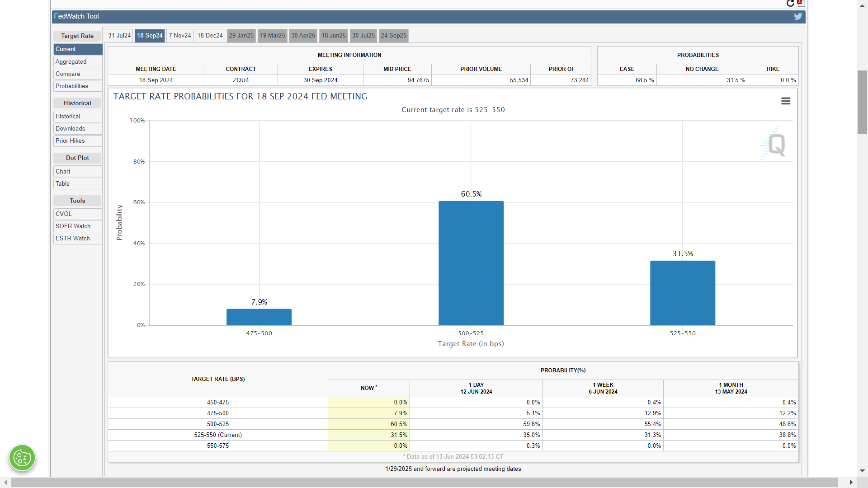Click the 59.6% one day value
Screen dimensions: 868x488
click(532, 424)
